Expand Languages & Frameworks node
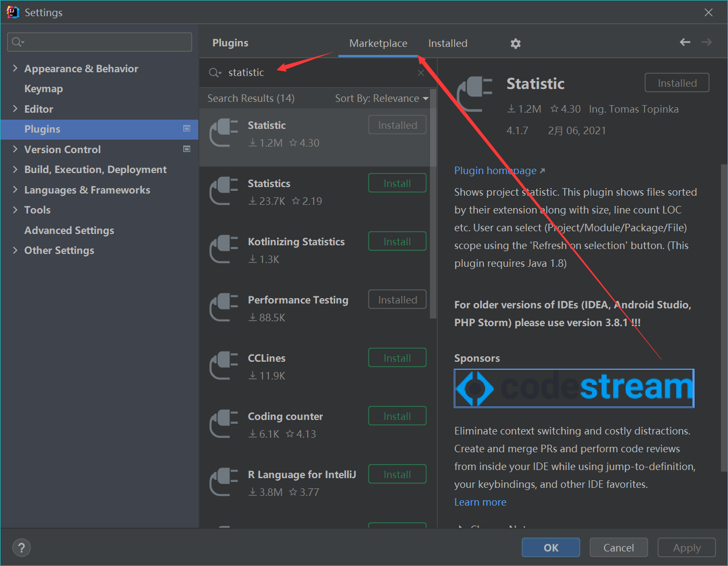The width and height of the screenshot is (728, 566). point(15,190)
